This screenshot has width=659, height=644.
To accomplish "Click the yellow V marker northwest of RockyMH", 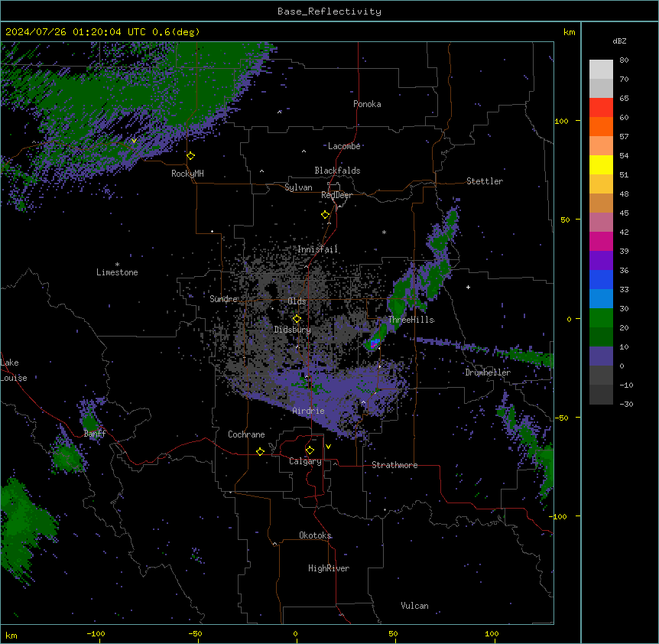I will 134,141.
